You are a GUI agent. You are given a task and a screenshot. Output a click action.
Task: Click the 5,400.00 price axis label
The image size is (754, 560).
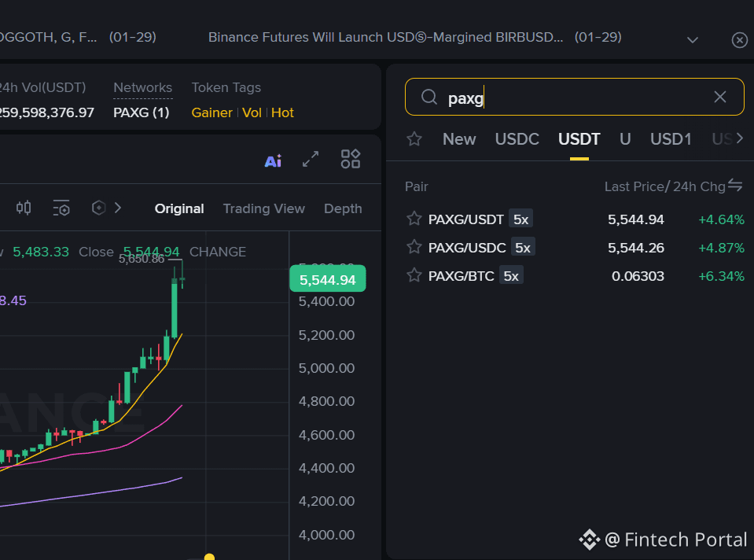[x=326, y=302]
